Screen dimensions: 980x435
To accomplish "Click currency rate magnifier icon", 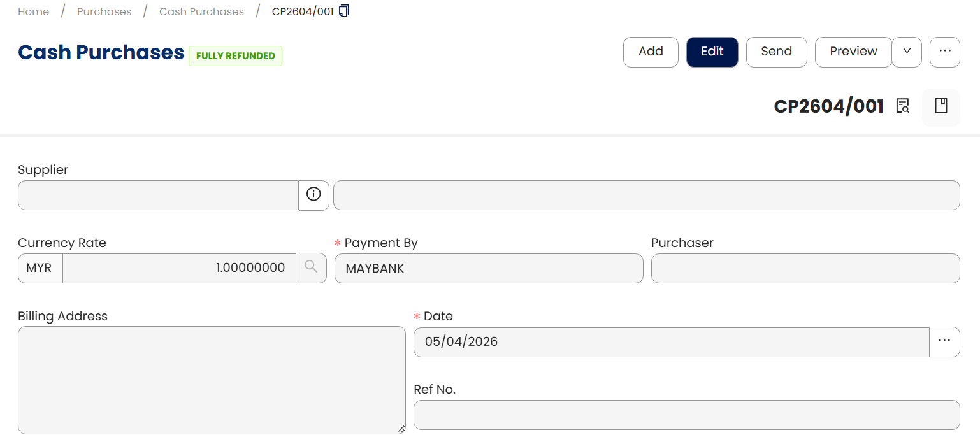I will 311,268.
